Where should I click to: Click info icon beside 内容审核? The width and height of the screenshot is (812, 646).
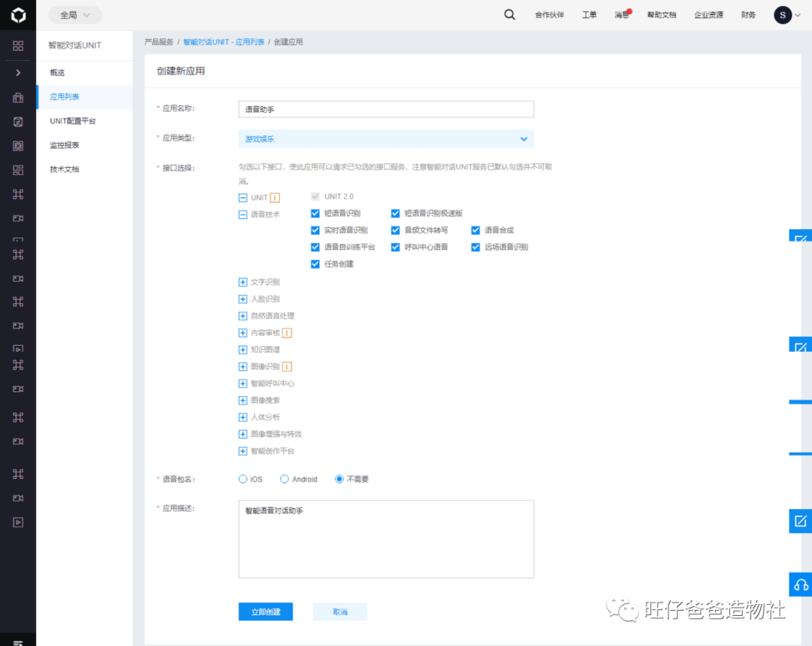coord(287,333)
